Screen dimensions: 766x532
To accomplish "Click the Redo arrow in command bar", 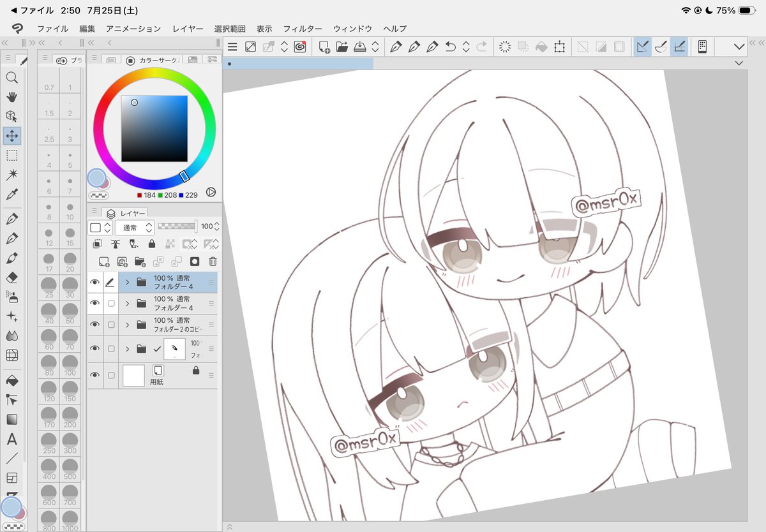I will coord(481,47).
